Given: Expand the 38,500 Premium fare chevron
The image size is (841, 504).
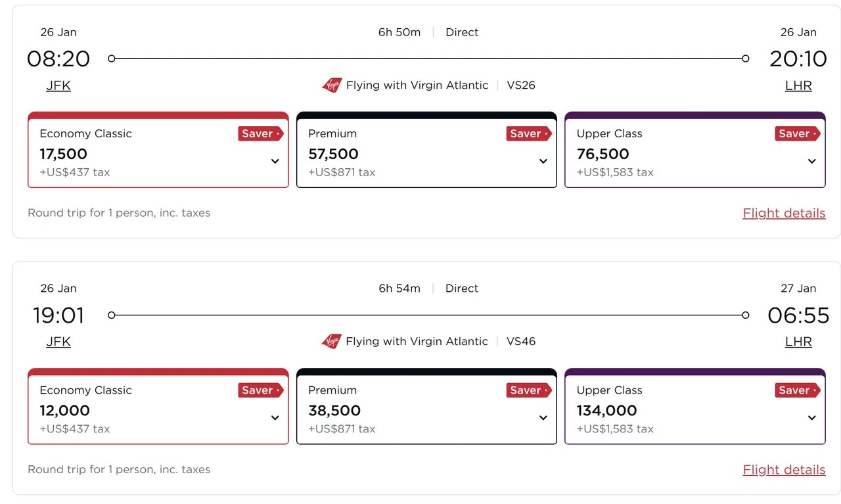Looking at the screenshot, I should pos(543,417).
